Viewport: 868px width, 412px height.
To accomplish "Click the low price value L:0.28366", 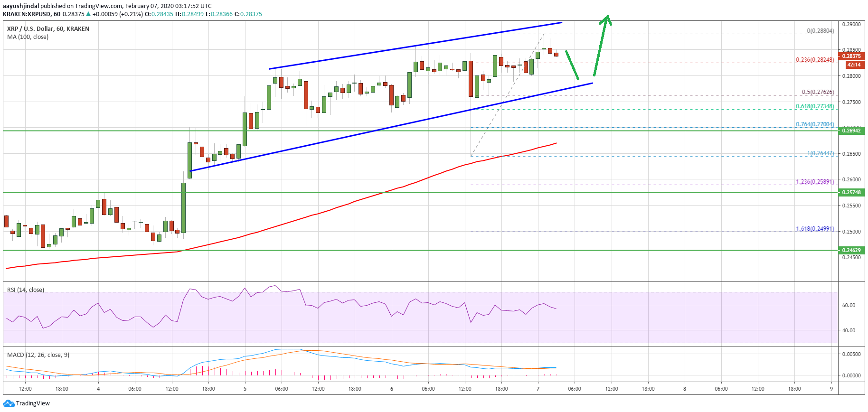I will click(x=219, y=14).
